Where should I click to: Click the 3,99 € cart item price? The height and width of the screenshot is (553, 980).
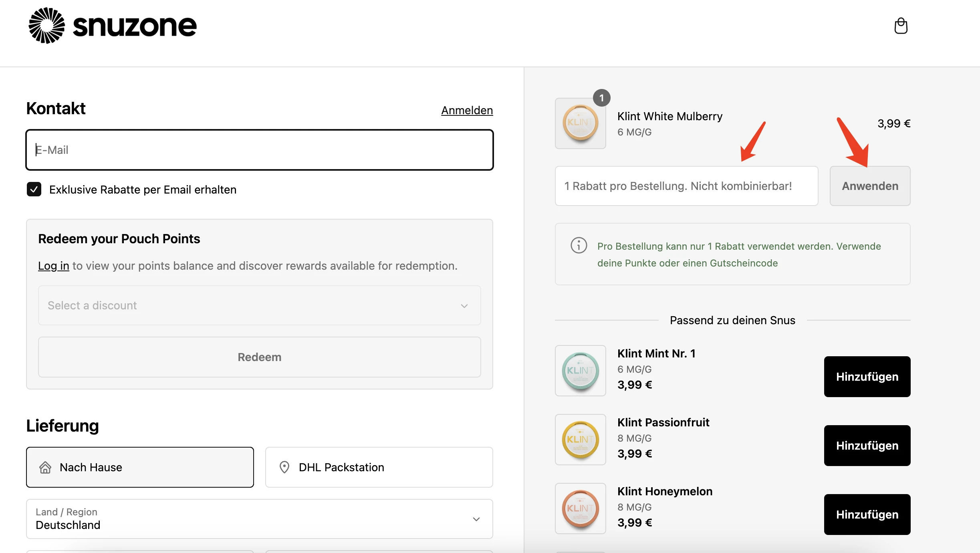894,123
